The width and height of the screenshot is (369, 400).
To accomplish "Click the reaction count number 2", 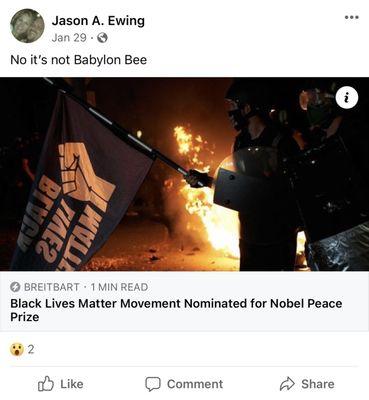I will (31, 350).
